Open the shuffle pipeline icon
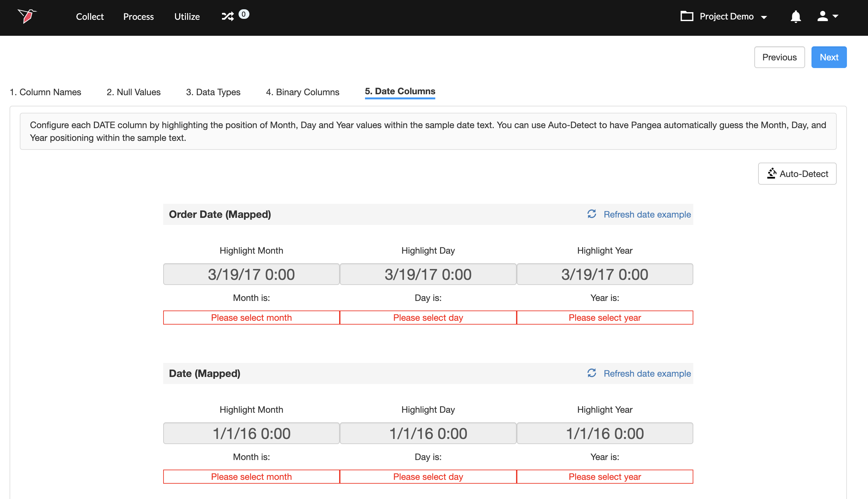Screen dimensions: 868x499 [x=227, y=16]
